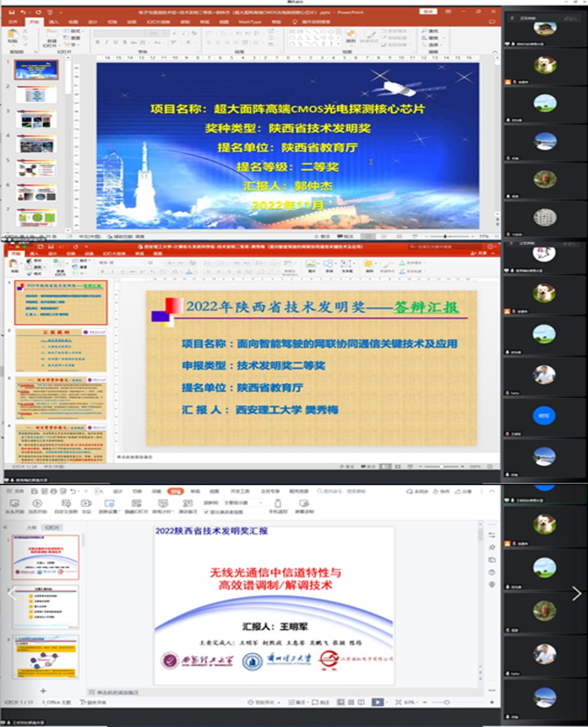This screenshot has height=727, width=588.
Task: Click the slideshow play button in WPS status bar
Action: pos(377,702)
